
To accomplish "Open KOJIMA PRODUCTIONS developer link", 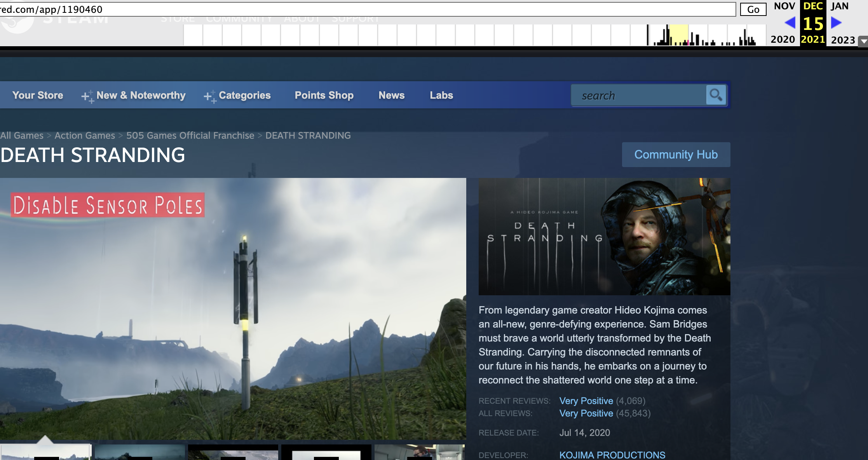I will (612, 455).
